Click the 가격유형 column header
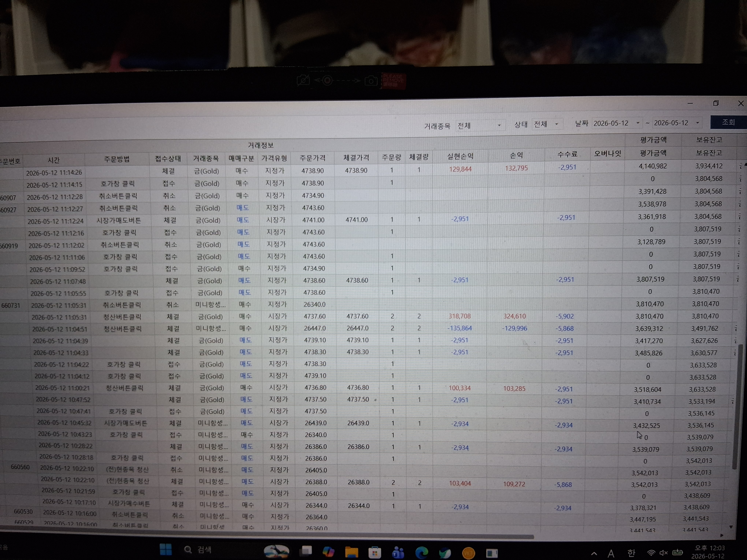 coord(274,158)
